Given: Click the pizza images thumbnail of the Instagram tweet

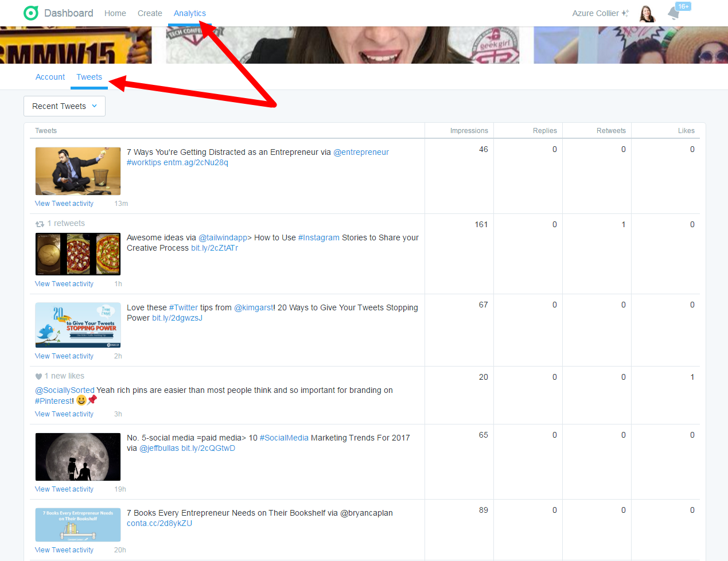Looking at the screenshot, I should [x=78, y=254].
